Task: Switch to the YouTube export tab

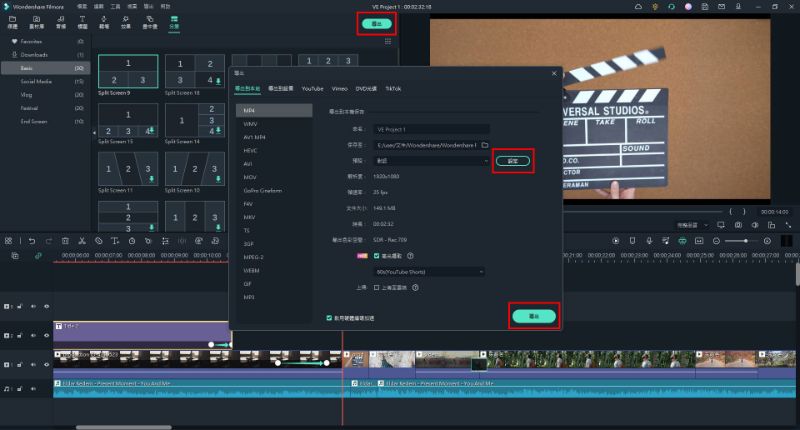Action: pos(312,89)
